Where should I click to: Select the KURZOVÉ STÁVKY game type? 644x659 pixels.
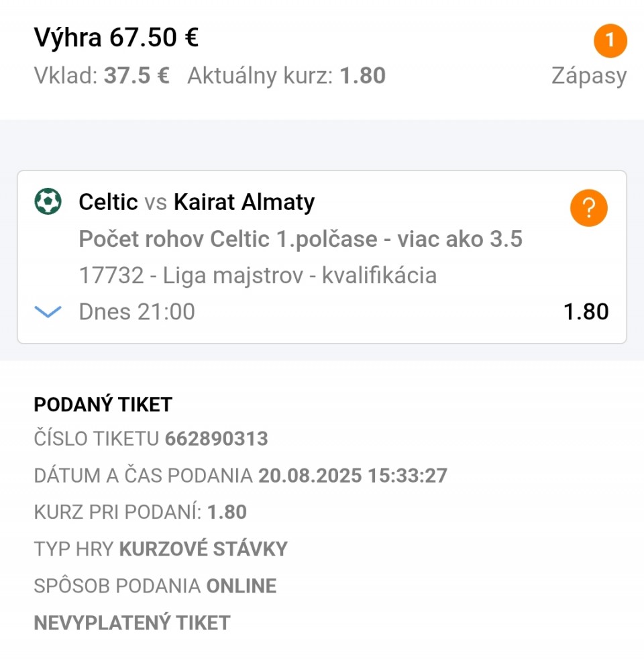point(203,549)
